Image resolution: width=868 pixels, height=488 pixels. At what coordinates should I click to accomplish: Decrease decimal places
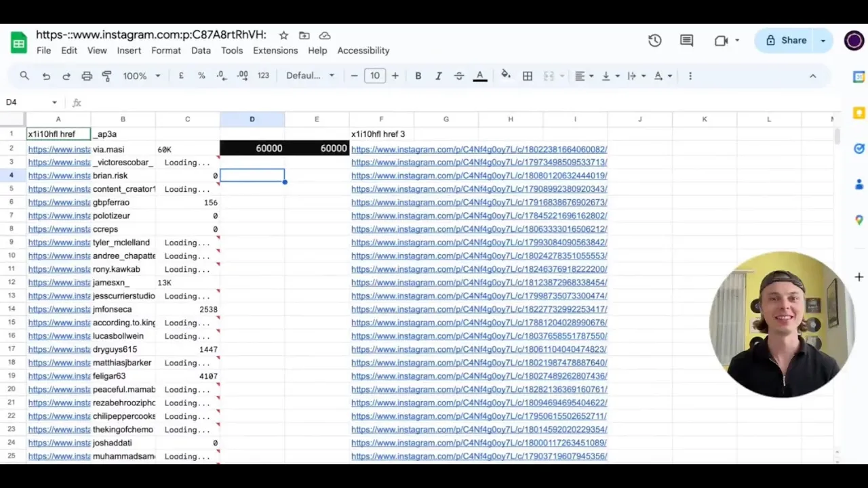222,76
